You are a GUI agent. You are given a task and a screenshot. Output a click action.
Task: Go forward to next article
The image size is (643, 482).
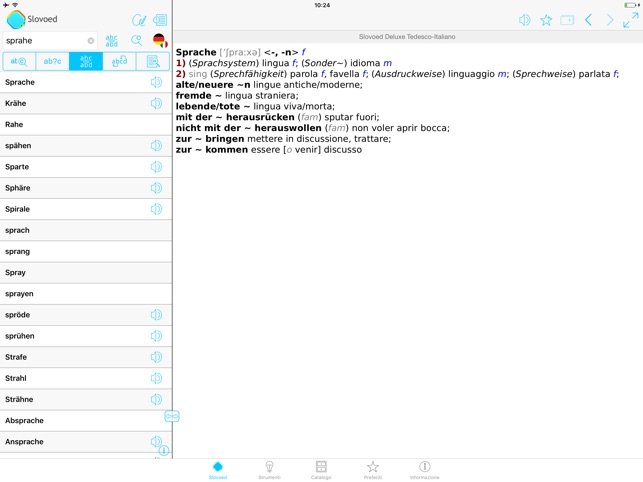pos(610,20)
